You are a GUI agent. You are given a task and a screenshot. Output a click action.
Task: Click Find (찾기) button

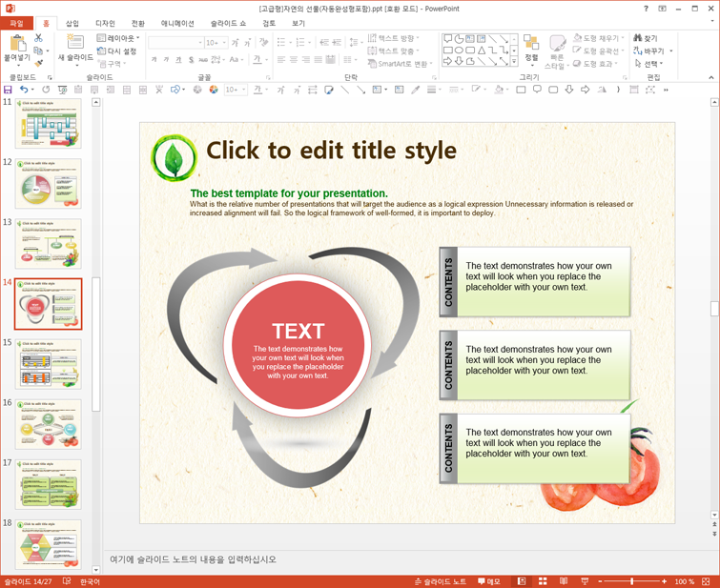coord(646,38)
